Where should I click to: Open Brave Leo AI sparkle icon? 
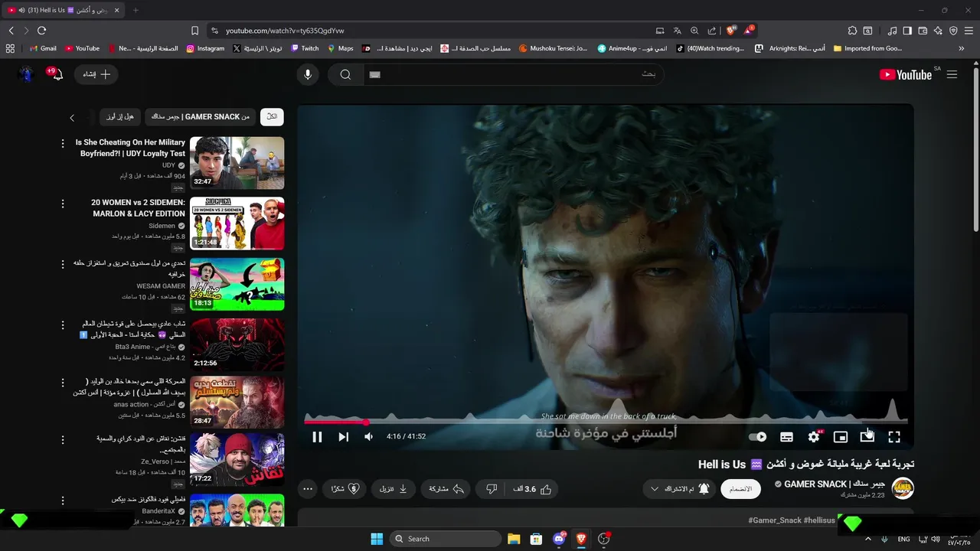click(938, 31)
